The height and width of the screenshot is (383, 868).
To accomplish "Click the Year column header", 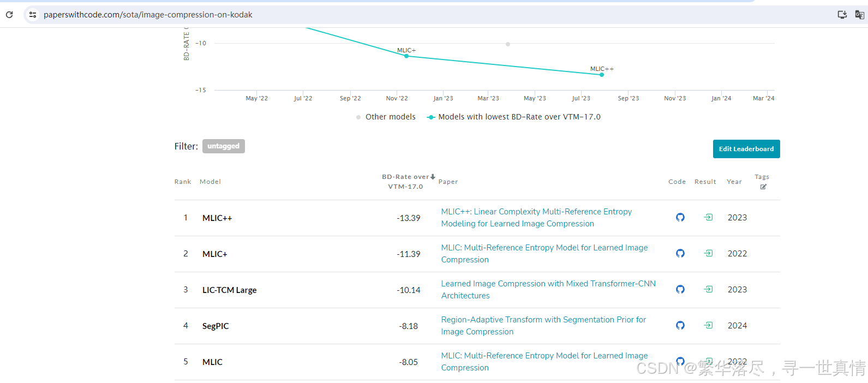I will (734, 182).
